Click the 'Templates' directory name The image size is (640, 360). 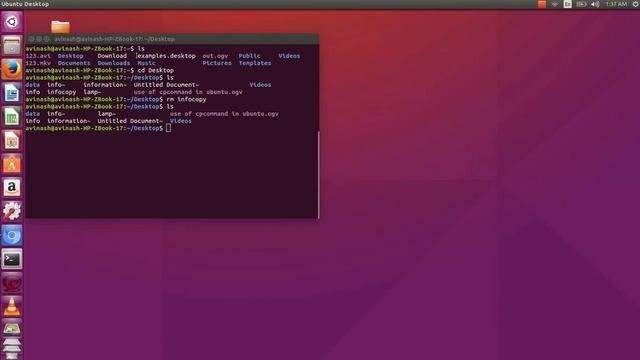(x=255, y=63)
